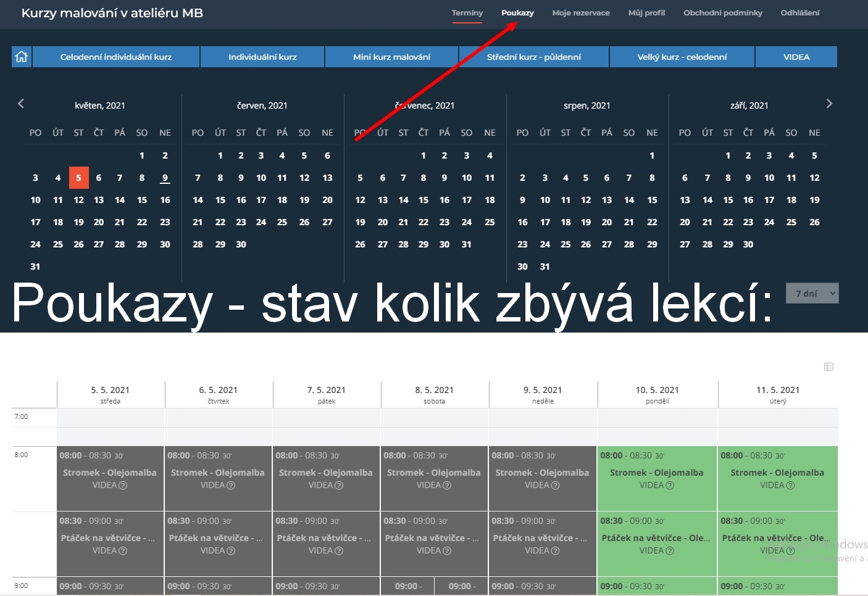The height and width of the screenshot is (596, 868).
Task: Click the 8. 5. 2021 sobota column header
Action: (x=435, y=395)
